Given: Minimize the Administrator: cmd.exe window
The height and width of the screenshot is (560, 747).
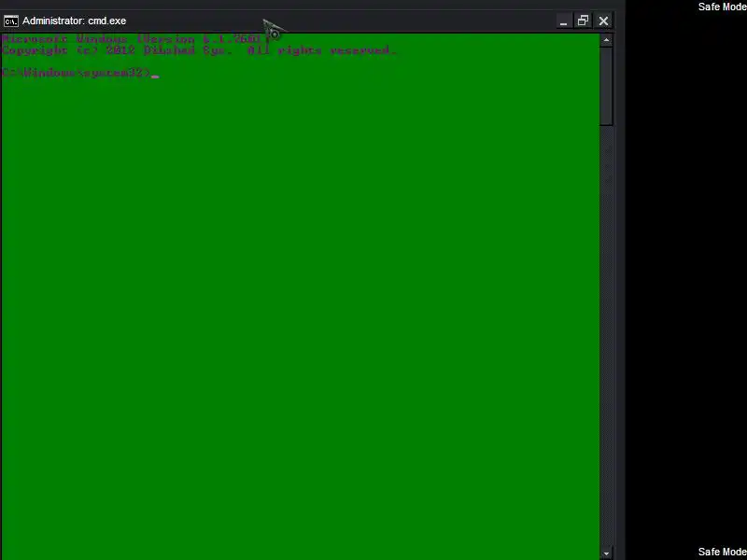Looking at the screenshot, I should click(563, 21).
